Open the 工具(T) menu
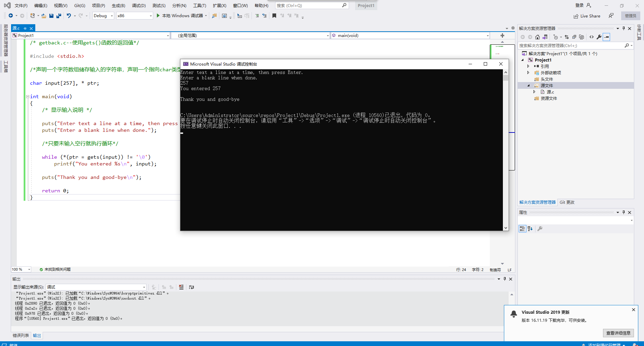Viewport: 644px width, 346px height. 200,6
